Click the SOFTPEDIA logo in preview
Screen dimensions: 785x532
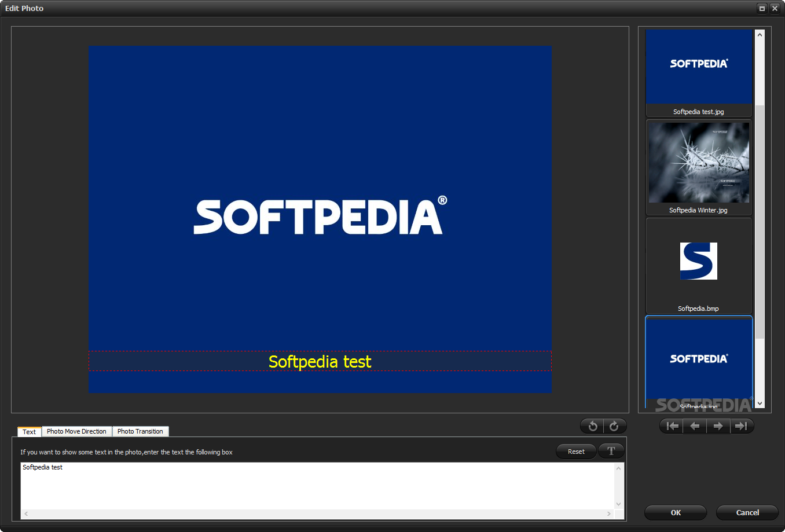point(320,215)
